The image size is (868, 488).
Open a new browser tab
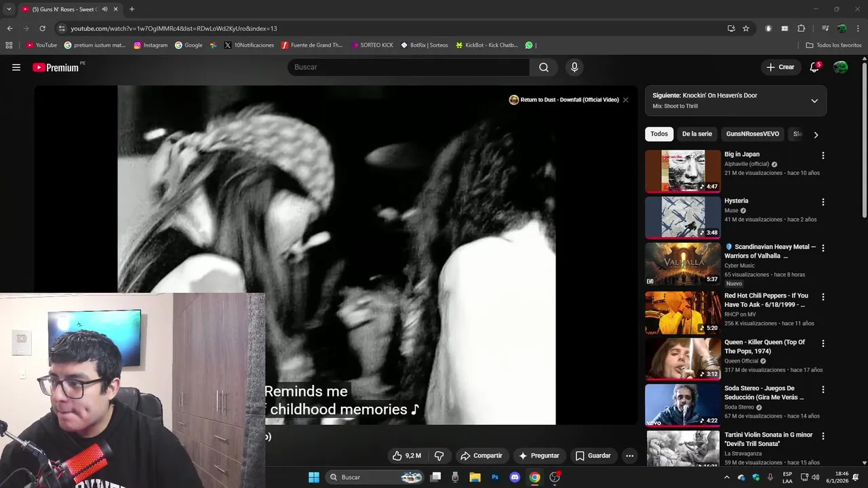click(132, 9)
